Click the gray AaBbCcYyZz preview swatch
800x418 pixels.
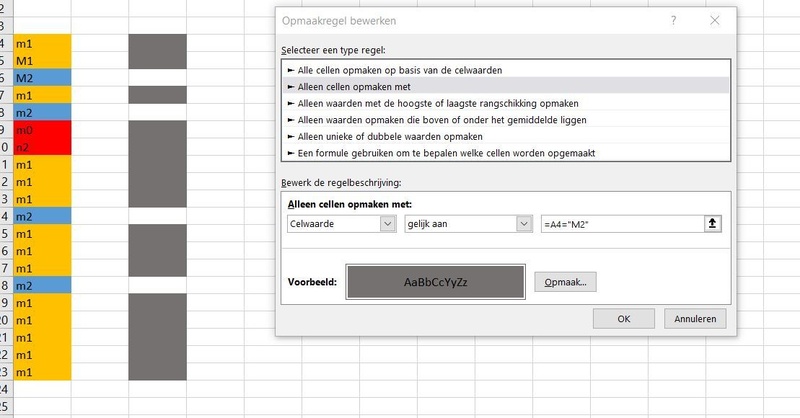point(435,282)
